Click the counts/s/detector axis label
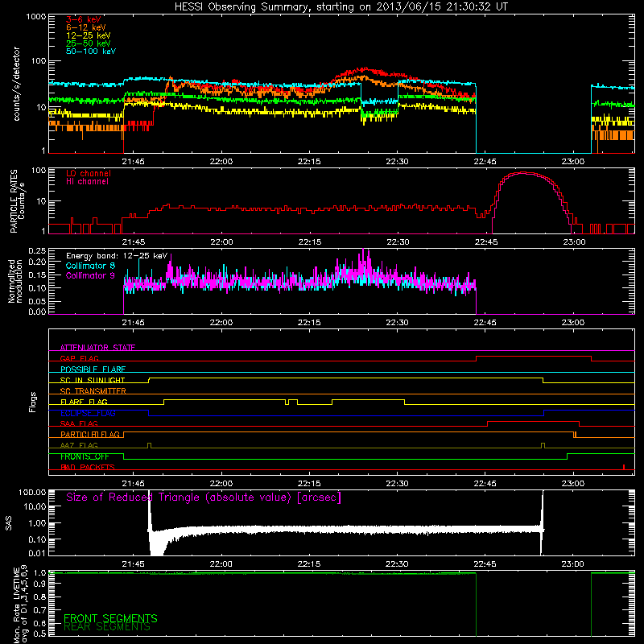The height and width of the screenshot is (644, 644). pos(16,84)
